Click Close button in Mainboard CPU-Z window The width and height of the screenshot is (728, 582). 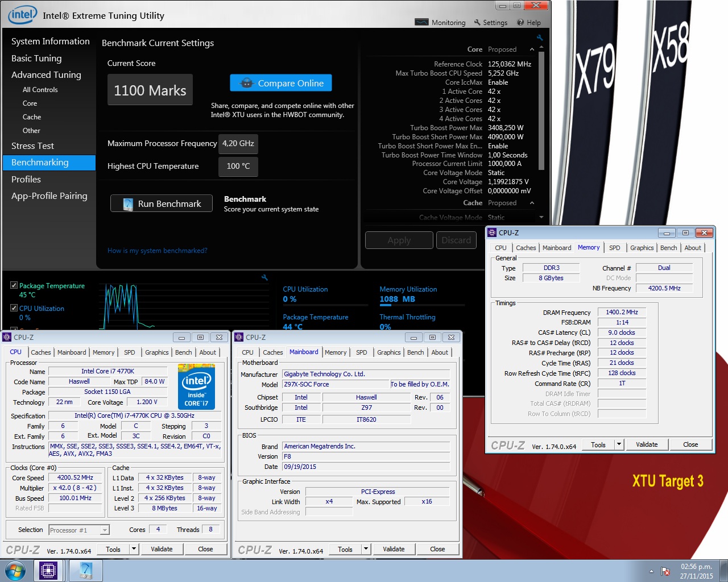(437, 549)
